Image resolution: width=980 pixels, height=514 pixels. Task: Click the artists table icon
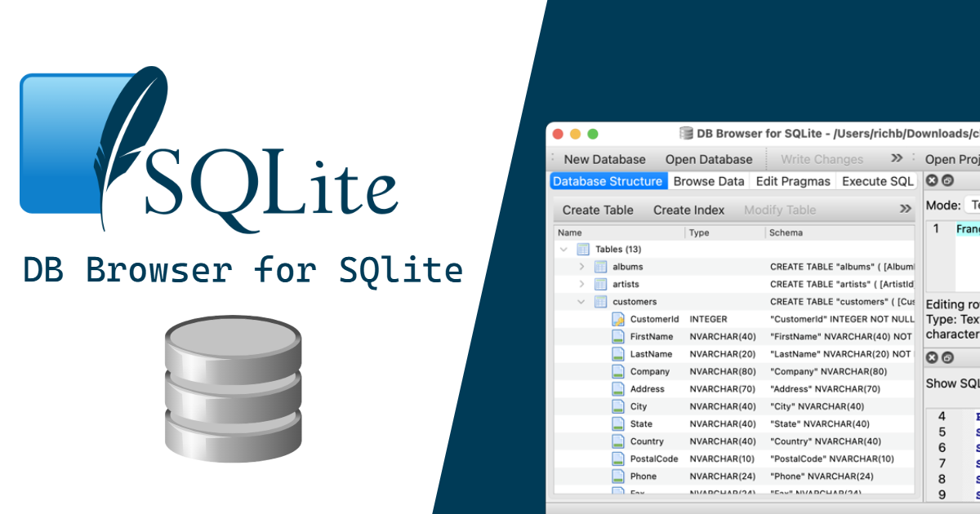tap(600, 284)
